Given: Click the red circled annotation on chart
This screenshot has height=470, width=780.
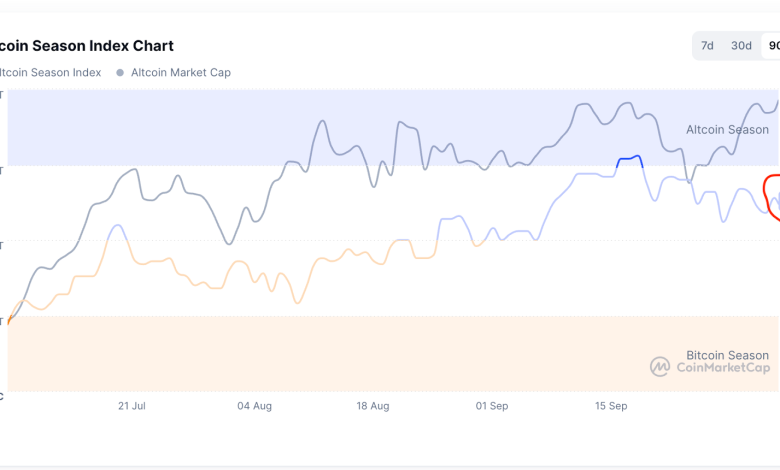Looking at the screenshot, I should click(x=772, y=195).
